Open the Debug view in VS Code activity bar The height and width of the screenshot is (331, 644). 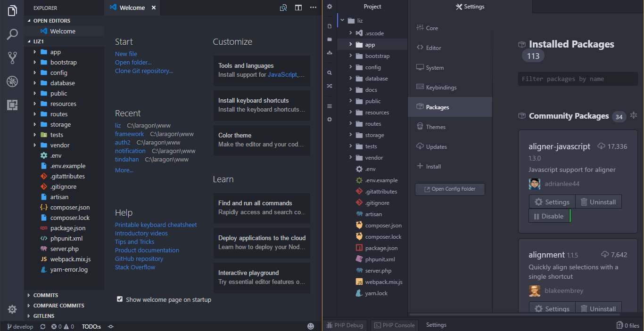(x=12, y=81)
